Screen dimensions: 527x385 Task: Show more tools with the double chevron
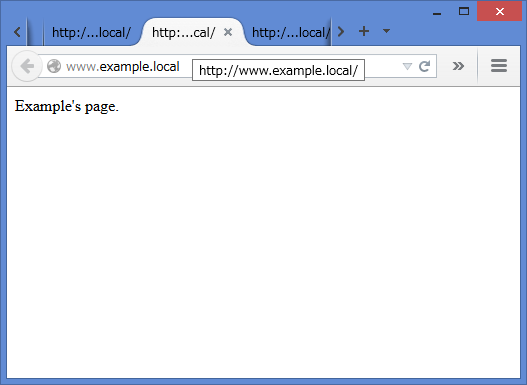458,66
